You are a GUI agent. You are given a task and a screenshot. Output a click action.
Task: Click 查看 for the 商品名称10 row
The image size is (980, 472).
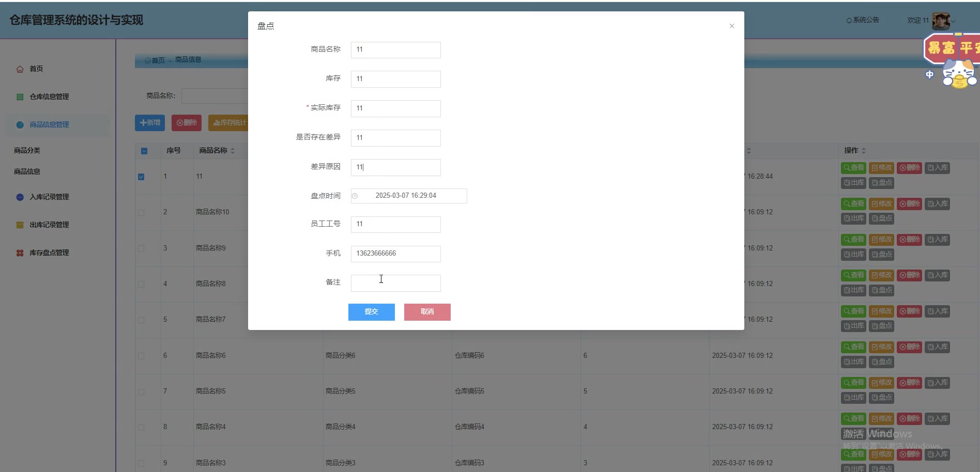click(854, 203)
